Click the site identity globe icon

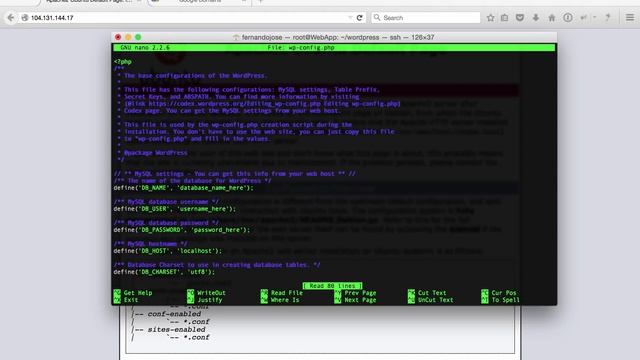coord(25,18)
